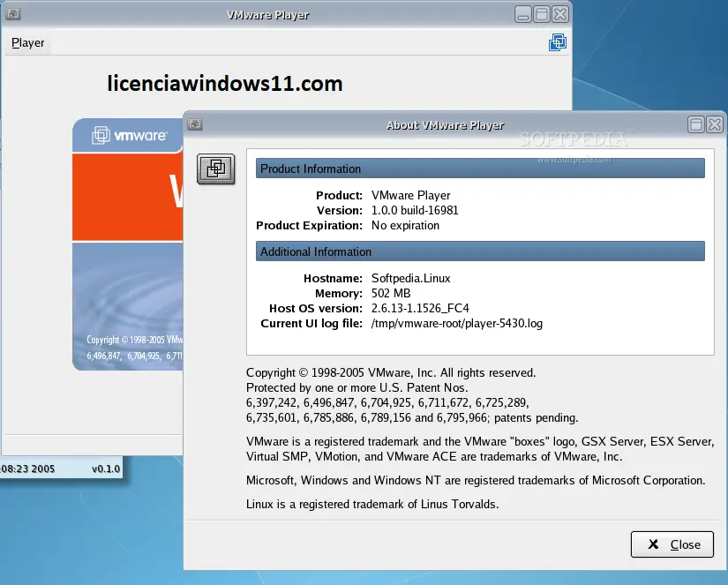The height and width of the screenshot is (585, 728).
Task: Click the VMware icon in About dialog
Action: pos(216,169)
